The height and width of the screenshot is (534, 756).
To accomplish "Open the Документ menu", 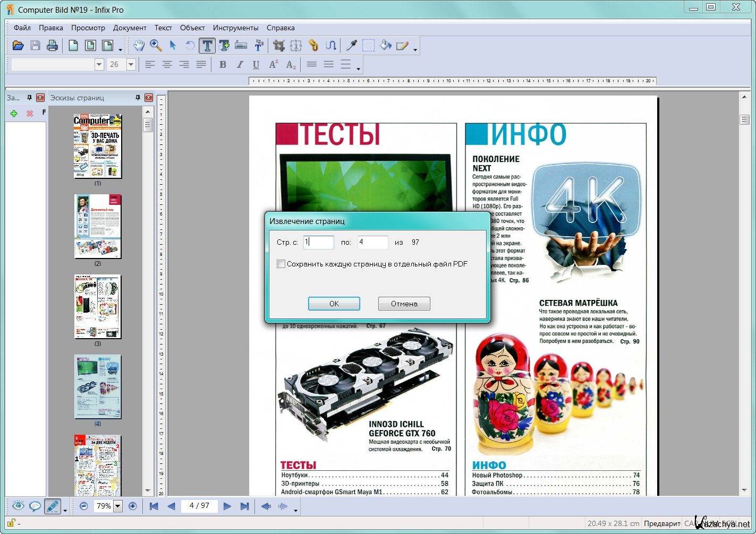I will [x=130, y=28].
